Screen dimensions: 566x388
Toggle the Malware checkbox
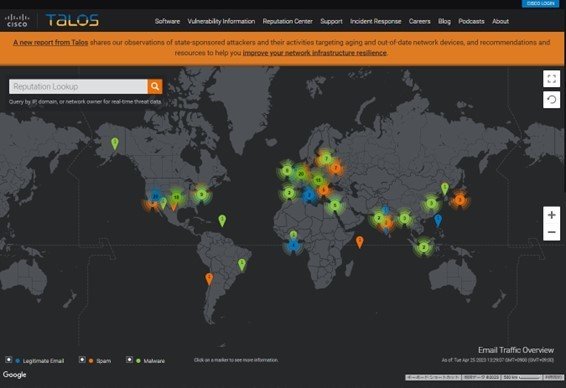[x=129, y=360]
